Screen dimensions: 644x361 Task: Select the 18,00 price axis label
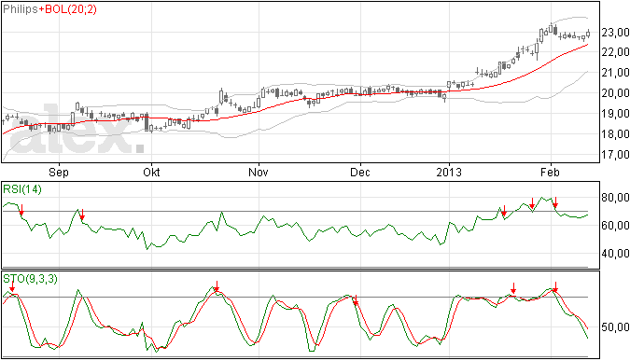click(615, 134)
